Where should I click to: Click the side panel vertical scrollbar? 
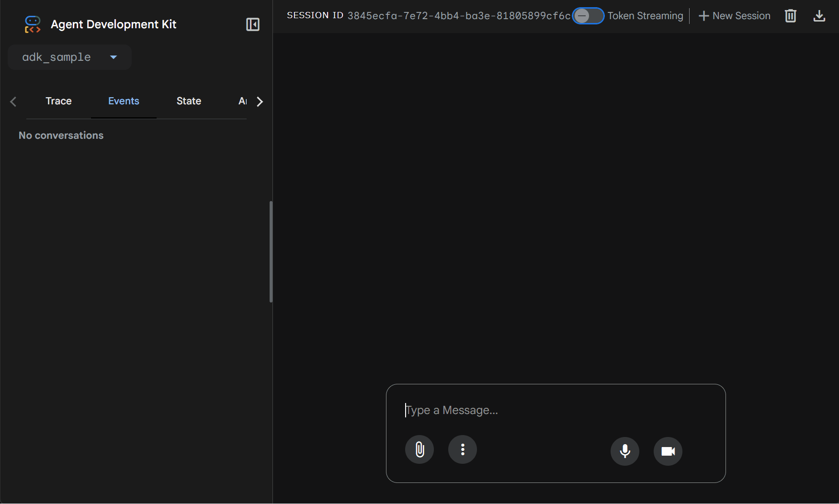[x=271, y=251]
